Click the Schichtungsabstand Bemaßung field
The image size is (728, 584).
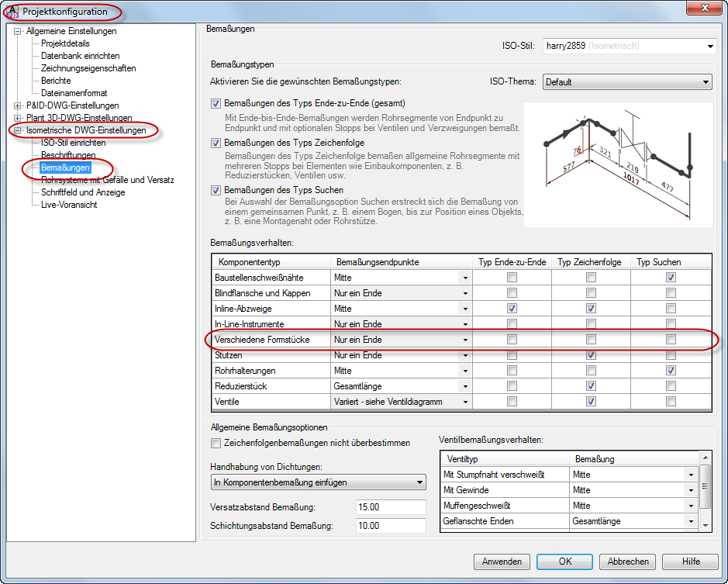point(391,526)
